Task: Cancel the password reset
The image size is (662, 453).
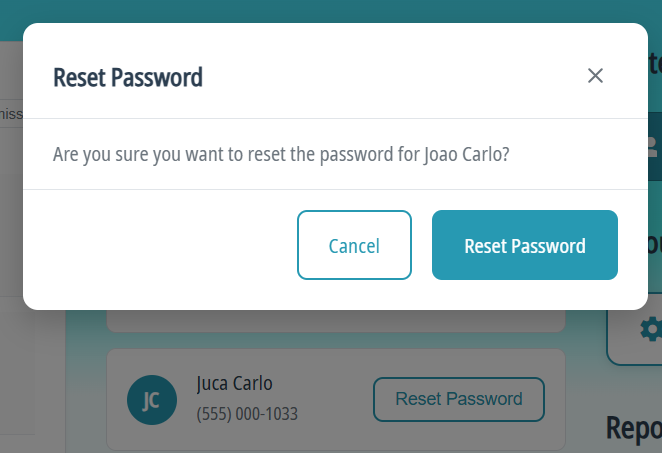Action: click(x=354, y=245)
